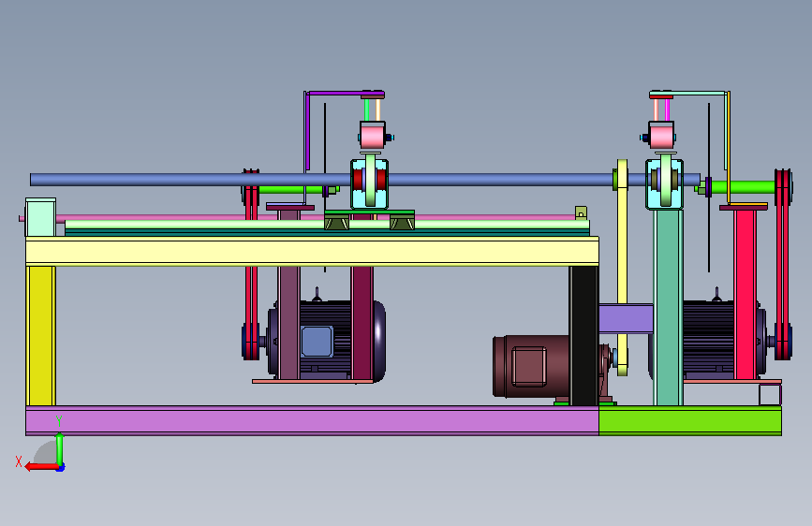Screen dimensions: 812x526
Task: Select the maroon vertical post near left motor
Action: point(362,323)
